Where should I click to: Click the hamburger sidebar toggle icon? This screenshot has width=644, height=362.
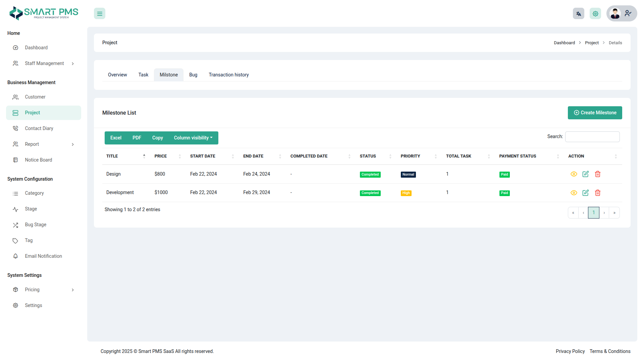[x=100, y=14]
